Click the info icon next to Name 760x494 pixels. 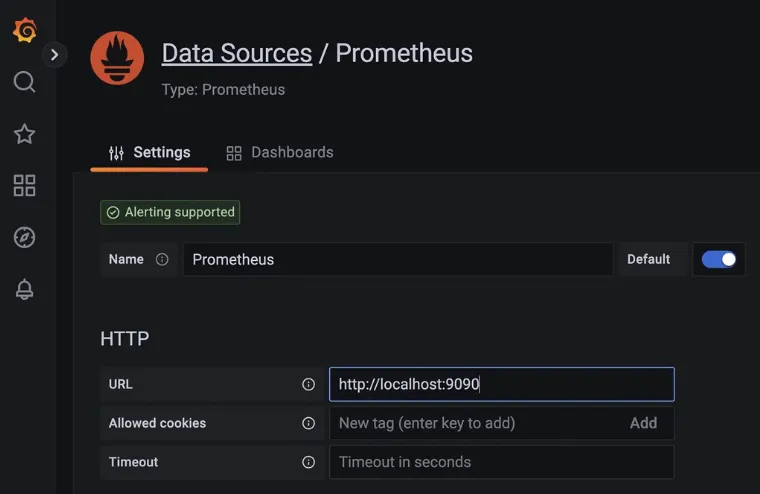[162, 259]
